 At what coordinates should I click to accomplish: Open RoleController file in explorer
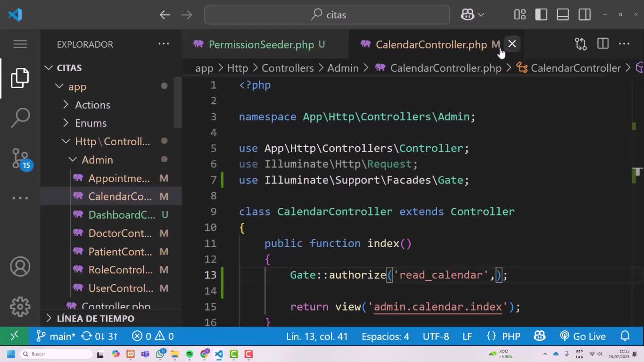[x=111, y=270]
